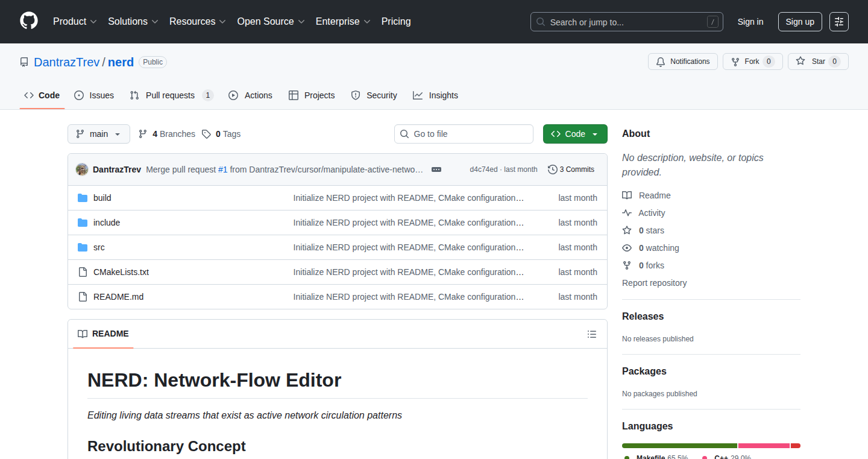The width and height of the screenshot is (868, 459).
Task: Click the repository book icon beside DantrazTrev
Action: coord(24,62)
